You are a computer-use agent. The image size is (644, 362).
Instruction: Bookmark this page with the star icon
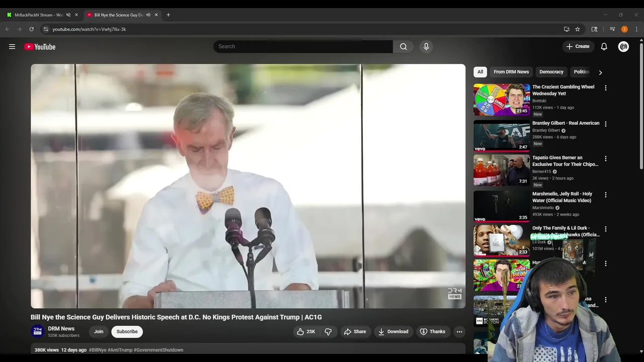(578, 29)
